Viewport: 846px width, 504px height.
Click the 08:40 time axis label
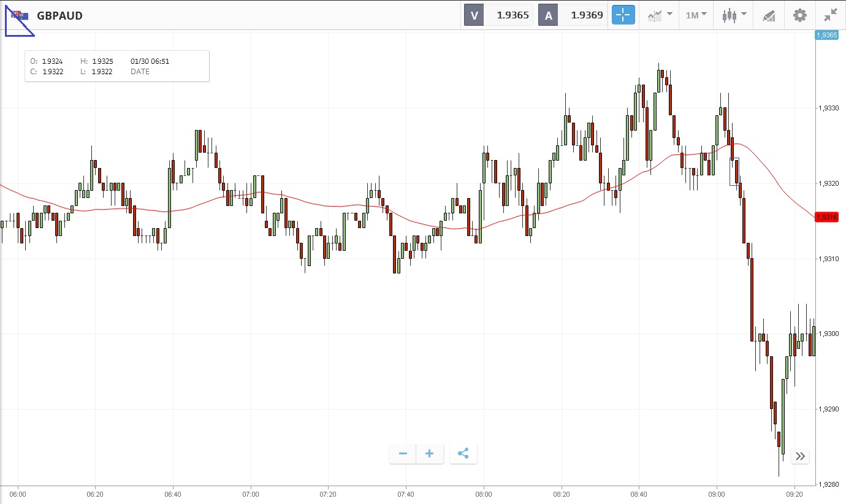639,494
